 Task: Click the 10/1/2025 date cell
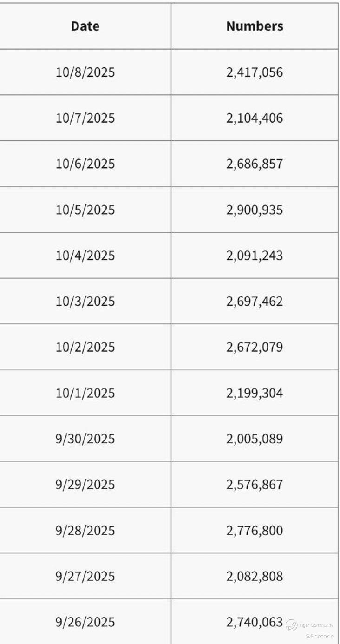pos(85,393)
